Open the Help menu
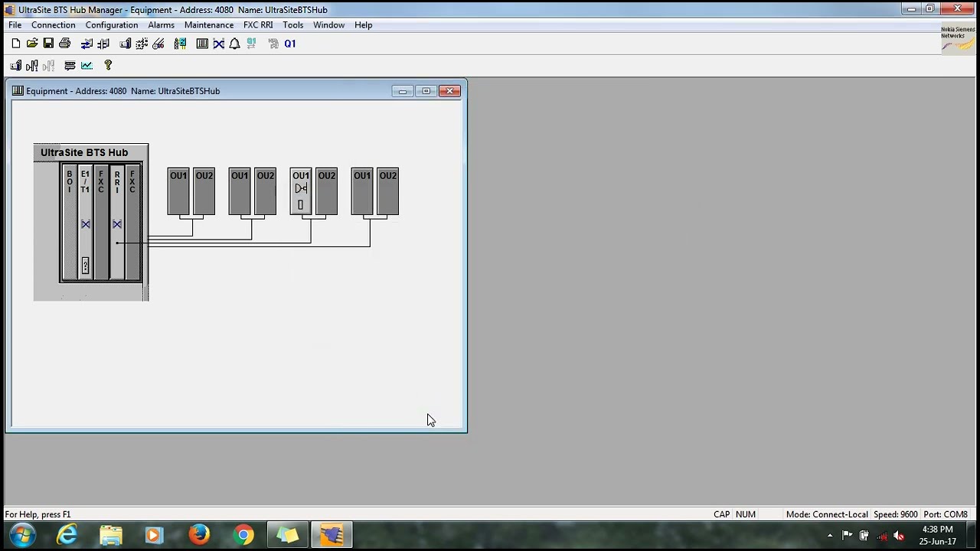Screen dimensions: 980x551 [x=363, y=25]
